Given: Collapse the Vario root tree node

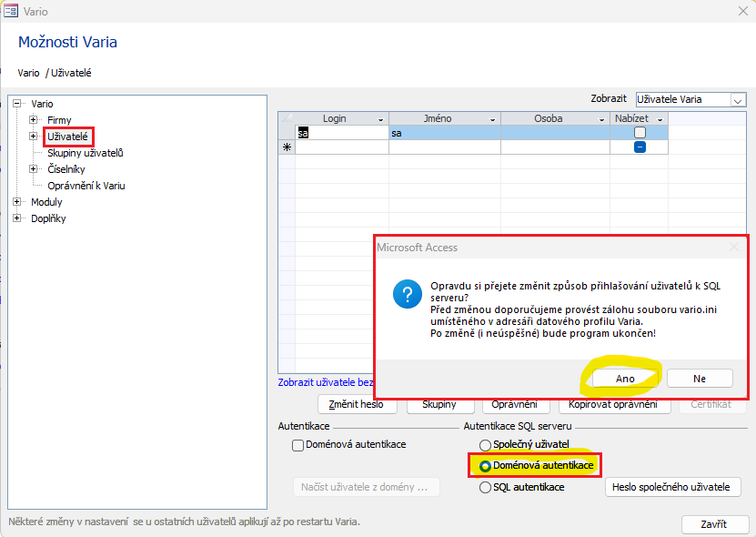Looking at the screenshot, I should pos(17,104).
